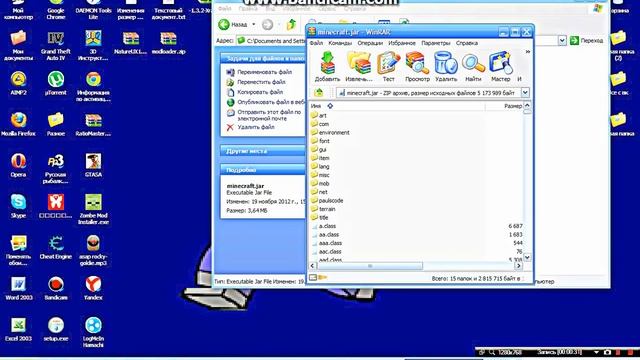Collapse the Другие места panel header

point(263,151)
